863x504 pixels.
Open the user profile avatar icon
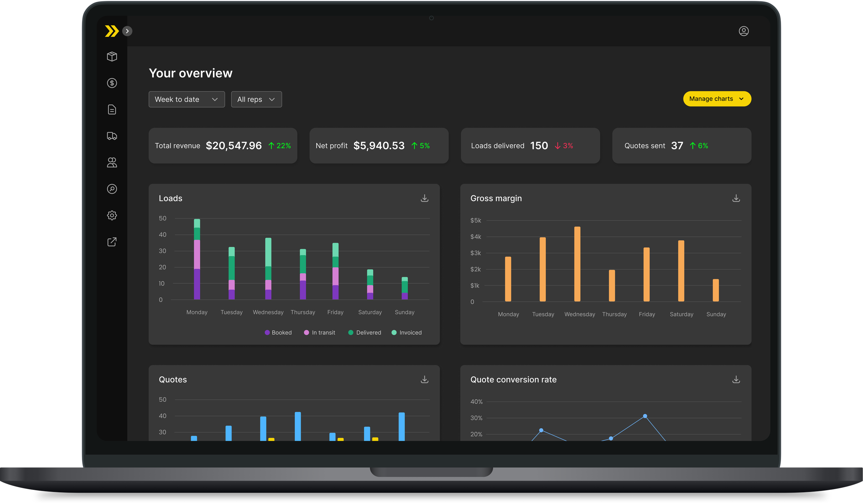tap(744, 31)
